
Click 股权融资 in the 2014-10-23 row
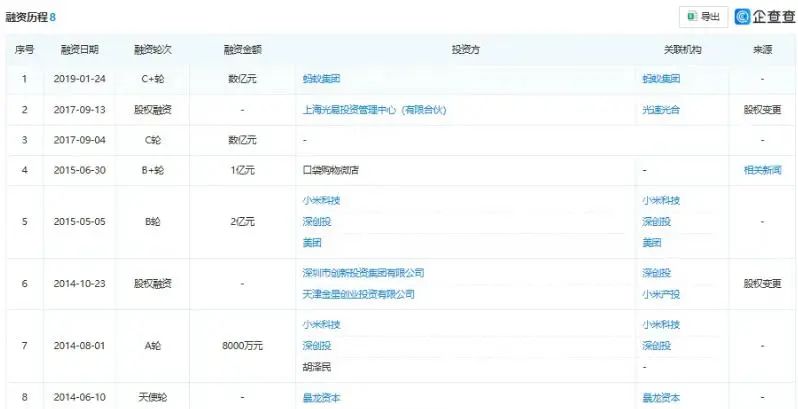click(153, 283)
